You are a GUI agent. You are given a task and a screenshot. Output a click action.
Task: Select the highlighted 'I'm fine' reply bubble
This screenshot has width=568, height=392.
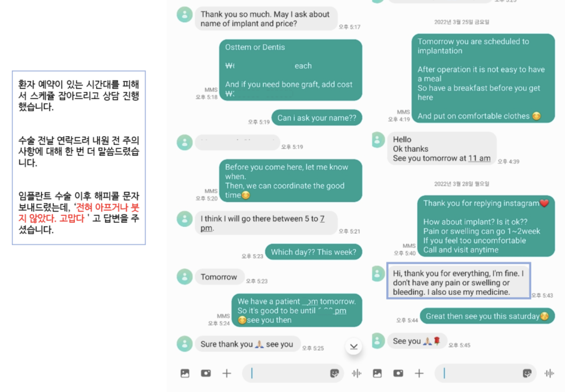click(x=458, y=281)
